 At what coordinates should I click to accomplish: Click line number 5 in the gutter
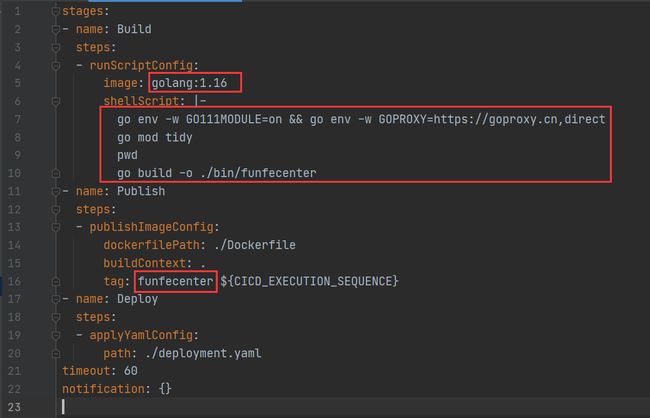click(17, 83)
